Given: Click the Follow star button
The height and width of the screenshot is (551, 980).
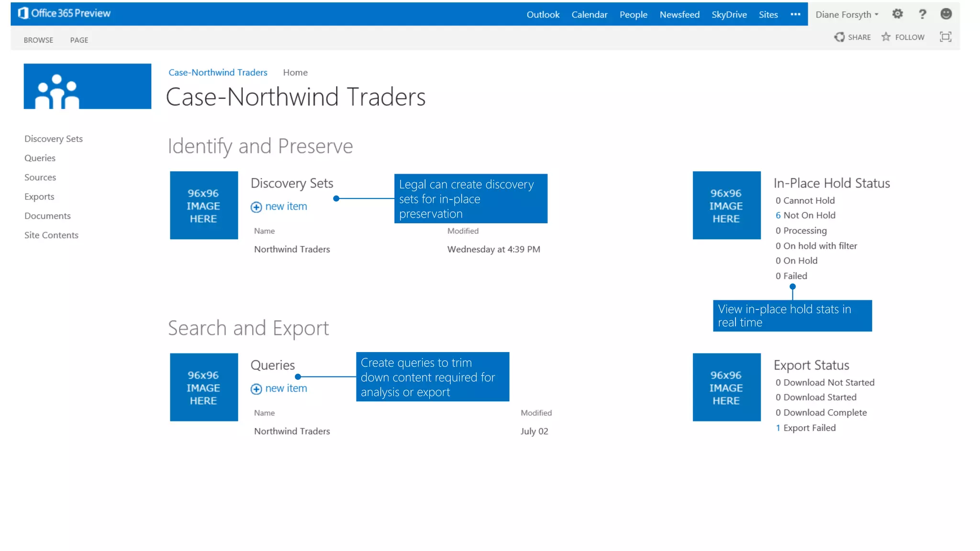Looking at the screenshot, I should (903, 37).
